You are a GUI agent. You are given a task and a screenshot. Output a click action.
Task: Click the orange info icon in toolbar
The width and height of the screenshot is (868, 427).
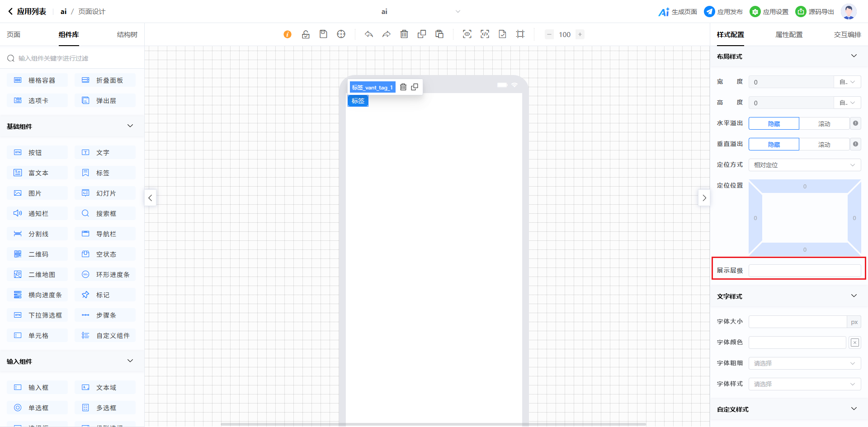click(288, 34)
